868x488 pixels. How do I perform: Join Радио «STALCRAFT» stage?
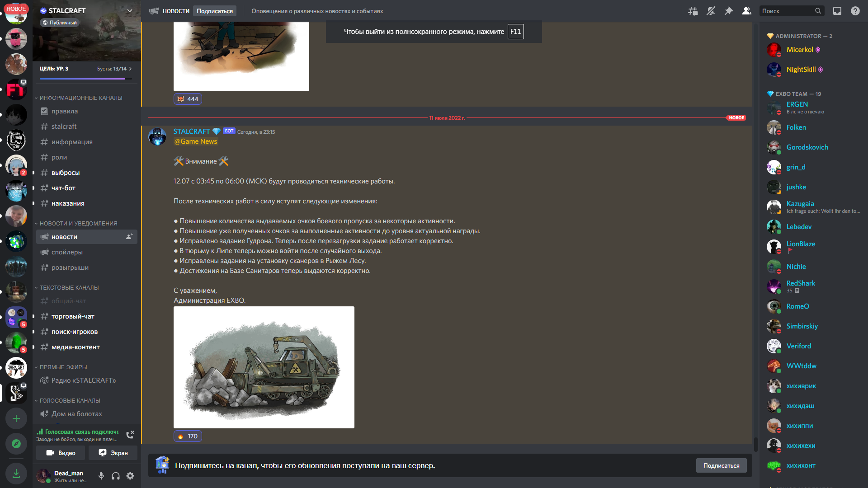click(87, 380)
